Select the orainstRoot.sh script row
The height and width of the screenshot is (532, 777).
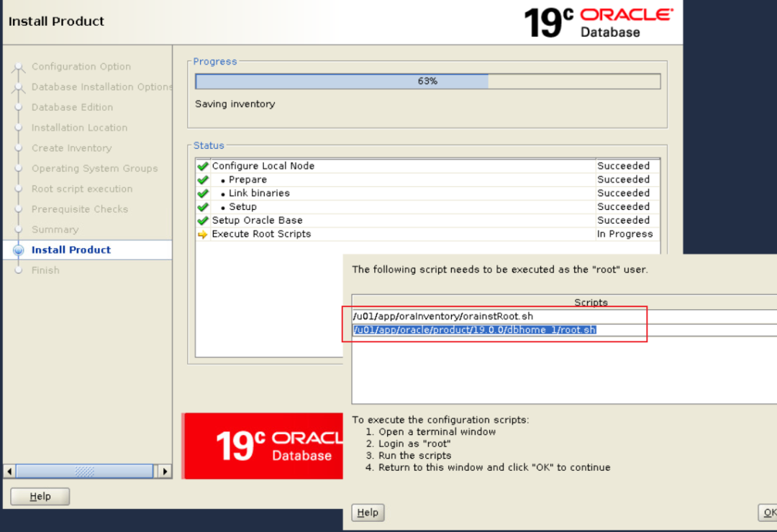(565, 316)
